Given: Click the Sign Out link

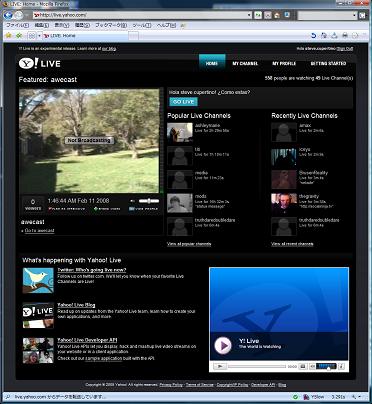Looking at the screenshot, I should click(345, 49).
